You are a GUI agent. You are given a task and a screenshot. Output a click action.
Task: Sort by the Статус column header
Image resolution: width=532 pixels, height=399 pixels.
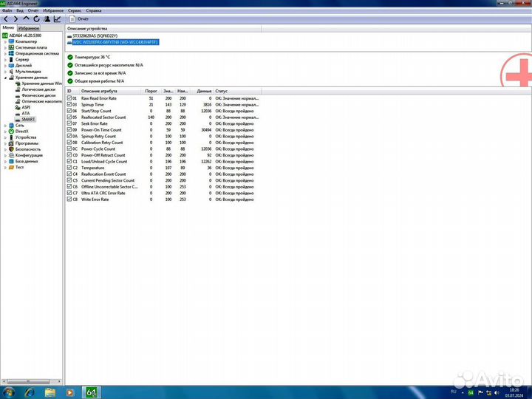coord(237,91)
